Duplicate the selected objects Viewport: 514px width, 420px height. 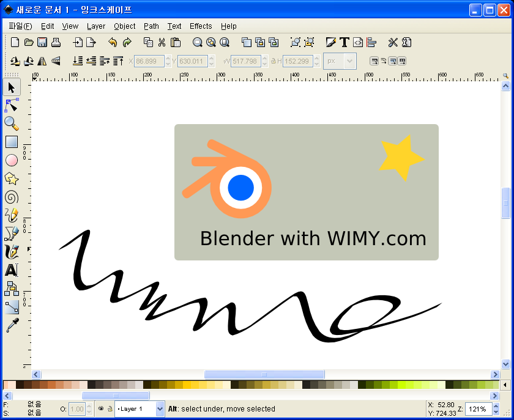(246, 42)
